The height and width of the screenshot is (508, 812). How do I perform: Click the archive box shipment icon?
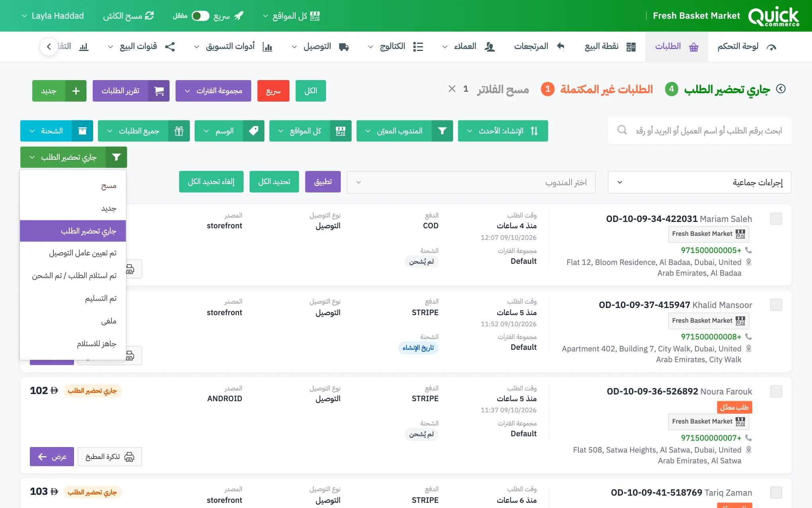(x=82, y=131)
